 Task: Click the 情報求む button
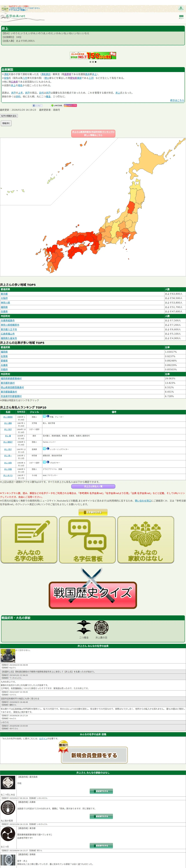coord(6,123)
